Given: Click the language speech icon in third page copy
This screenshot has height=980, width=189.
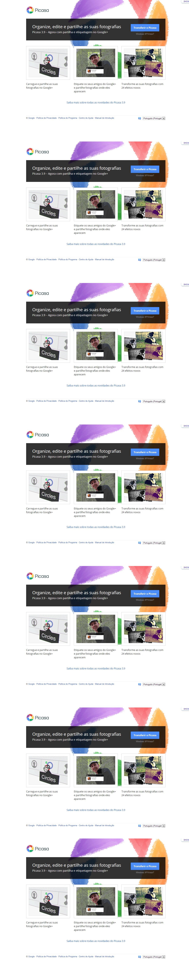Looking at the screenshot, I should tap(139, 401).
